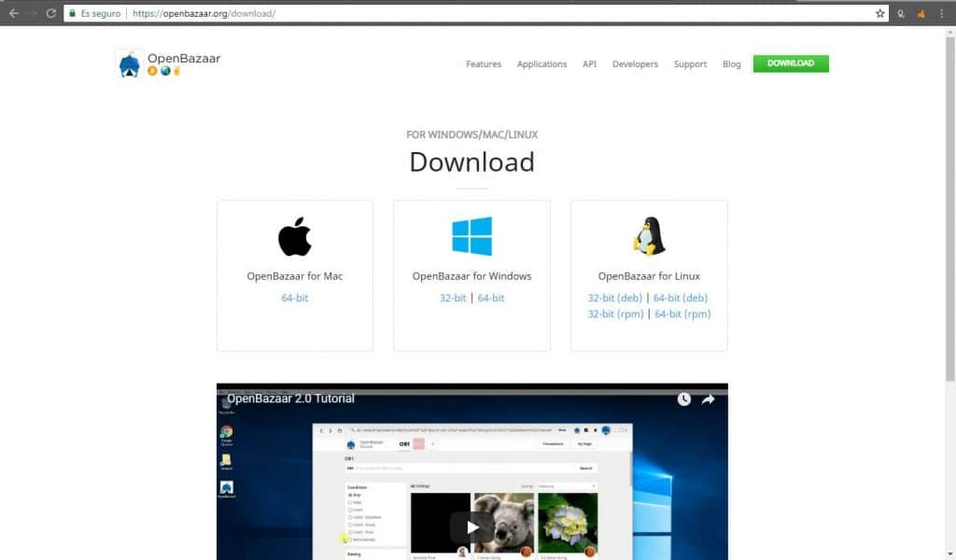The height and width of the screenshot is (560, 956).
Task: Play the OpenBazaar 2.0 Tutorial video
Action: [x=471, y=527]
